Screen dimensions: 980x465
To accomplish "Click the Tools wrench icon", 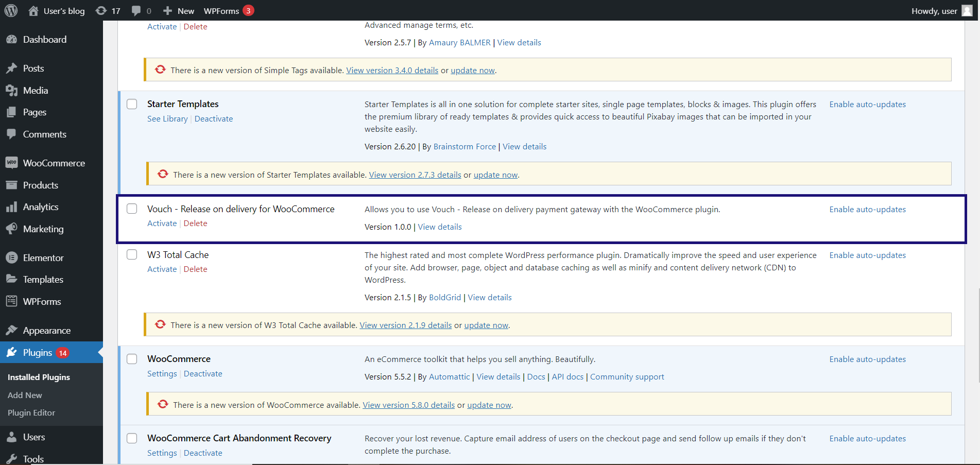I will point(11,459).
